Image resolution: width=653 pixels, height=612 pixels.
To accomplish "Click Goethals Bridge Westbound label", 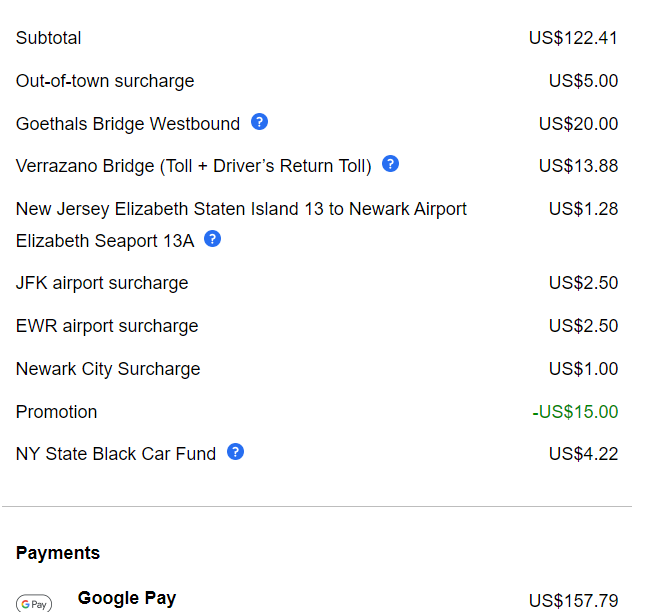I will (x=128, y=124).
